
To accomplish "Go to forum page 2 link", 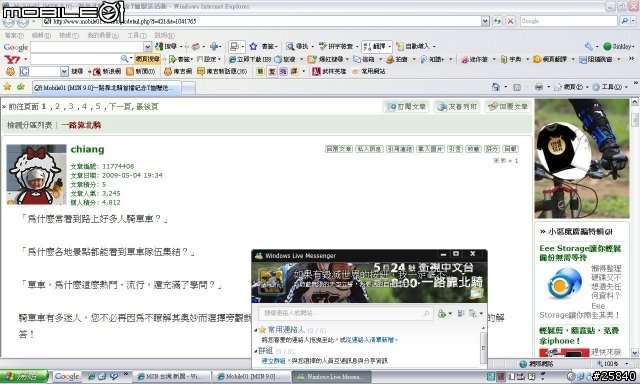I will 58,107.
